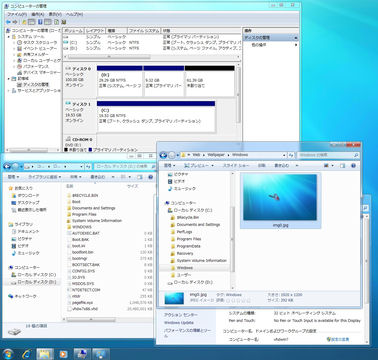The height and width of the screenshot is (360, 378).
Task: Select 共有フォルダー in management tree
Action: [x=33, y=55]
